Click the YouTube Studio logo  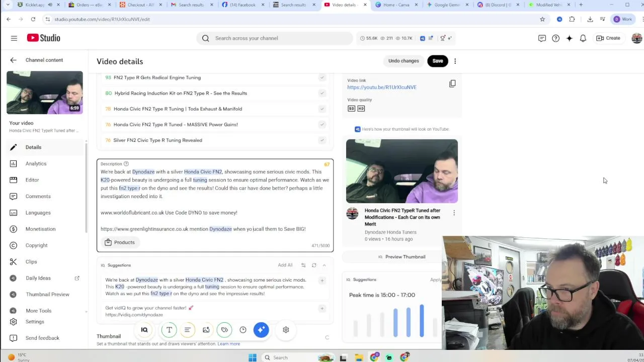[44, 38]
